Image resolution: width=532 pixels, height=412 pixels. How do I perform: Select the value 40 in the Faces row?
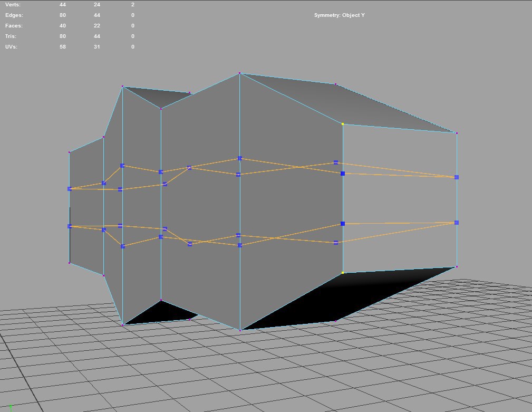point(63,26)
